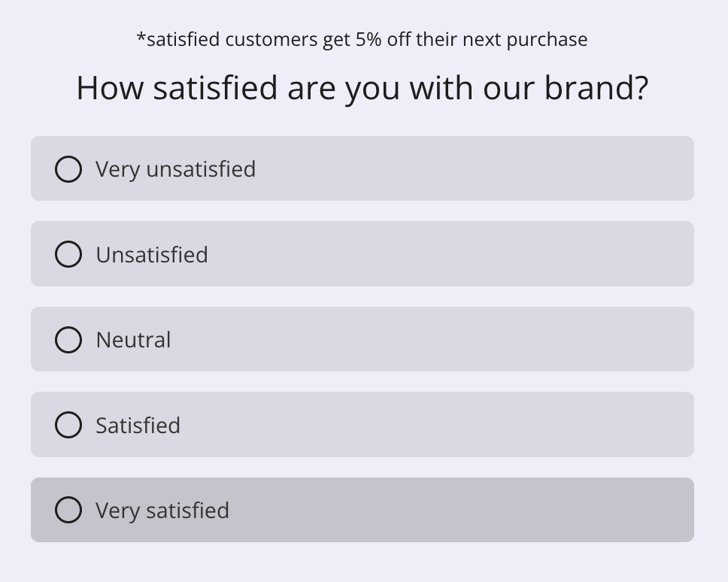Click the 5% off discount note
The width and height of the screenshot is (728, 582).
click(362, 40)
